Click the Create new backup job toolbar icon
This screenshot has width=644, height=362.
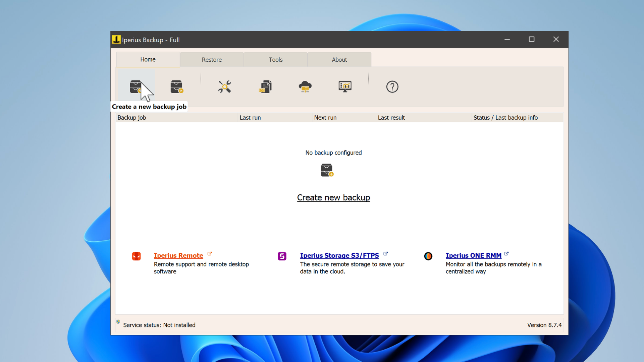[x=136, y=87]
